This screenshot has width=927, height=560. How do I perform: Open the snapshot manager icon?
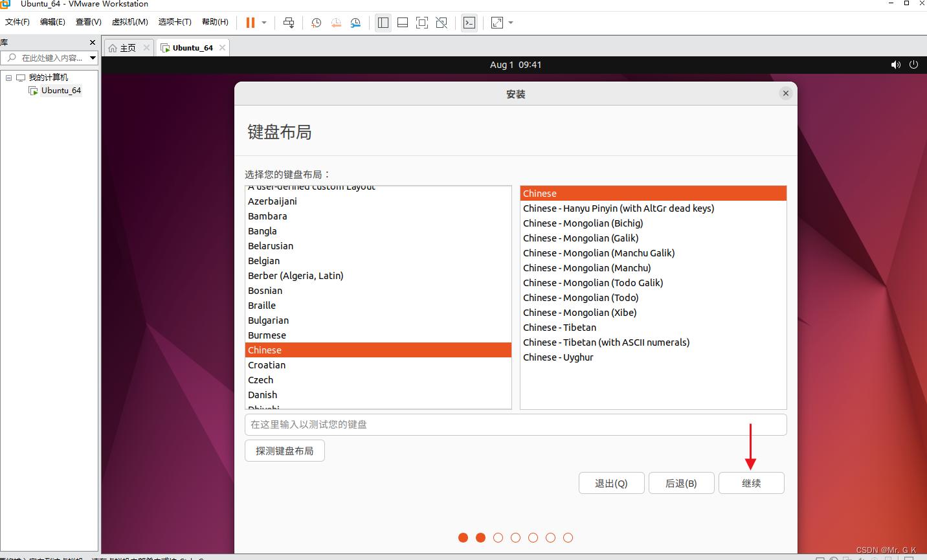coord(355,23)
